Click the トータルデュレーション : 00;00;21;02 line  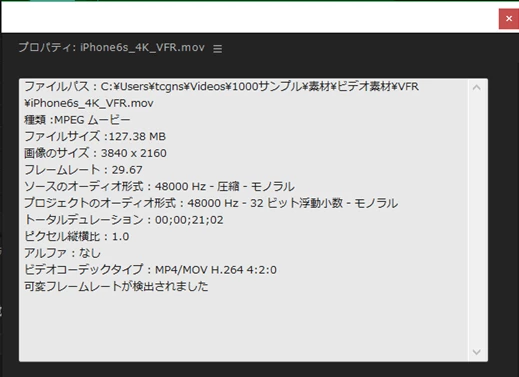pyautogui.click(x=124, y=220)
